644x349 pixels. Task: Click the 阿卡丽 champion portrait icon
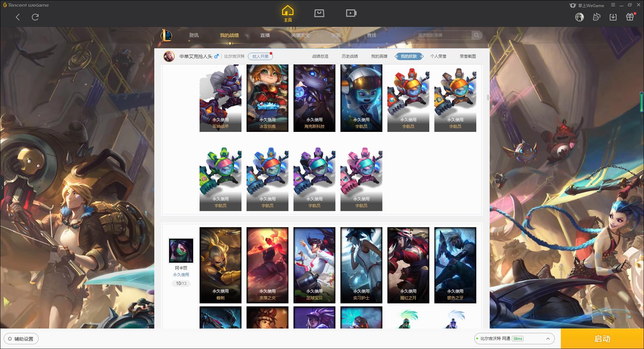[181, 251]
